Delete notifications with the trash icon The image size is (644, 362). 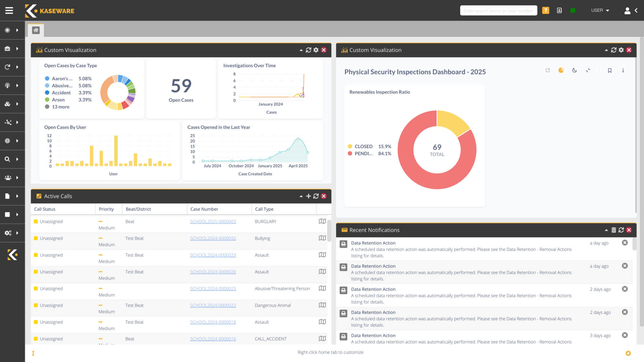[613, 230]
